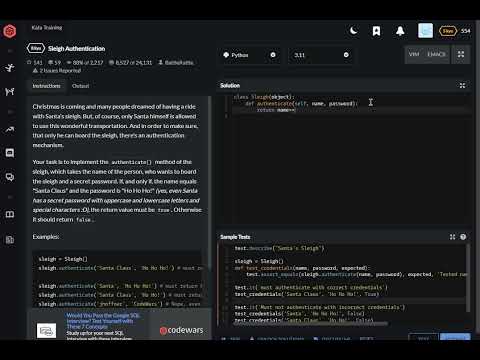Open the Docs book icon
This screenshot has width=480, height=360.
pyautogui.click(x=10, y=214)
